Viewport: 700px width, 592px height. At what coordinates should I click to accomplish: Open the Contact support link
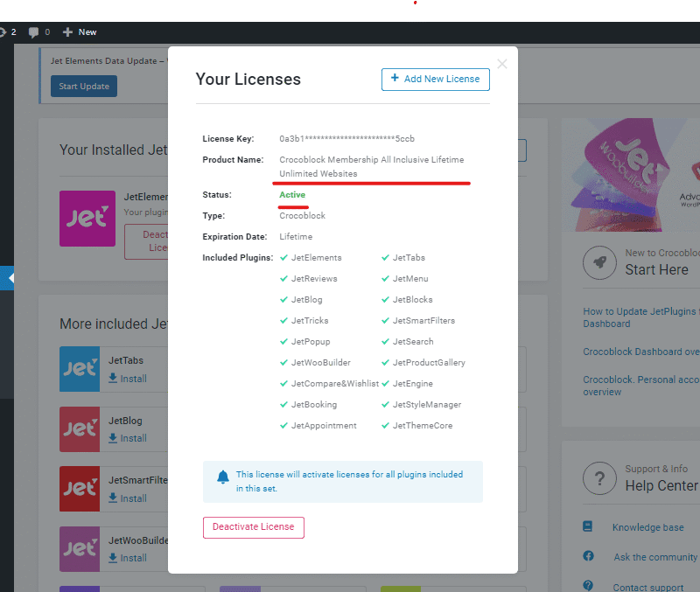(647, 587)
